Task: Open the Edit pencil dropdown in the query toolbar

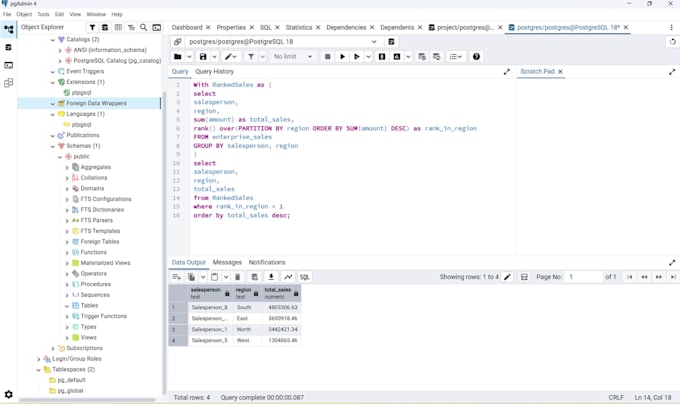Action: click(231, 57)
